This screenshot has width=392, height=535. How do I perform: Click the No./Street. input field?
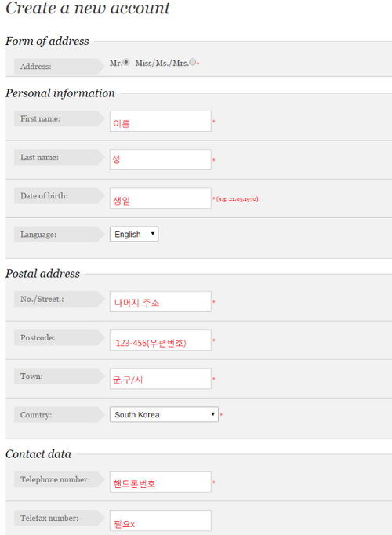click(161, 301)
